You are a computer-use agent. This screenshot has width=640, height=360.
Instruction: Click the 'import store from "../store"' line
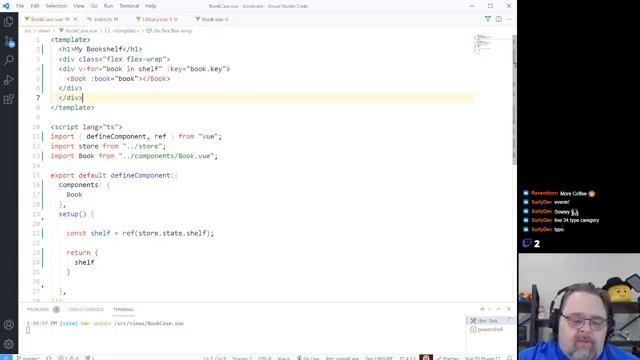pos(108,146)
